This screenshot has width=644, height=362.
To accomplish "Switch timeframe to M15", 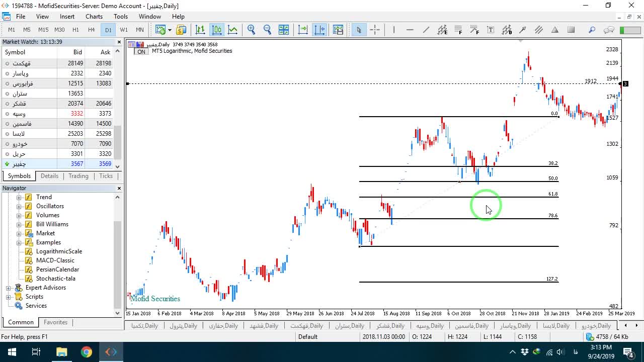I will (x=43, y=30).
